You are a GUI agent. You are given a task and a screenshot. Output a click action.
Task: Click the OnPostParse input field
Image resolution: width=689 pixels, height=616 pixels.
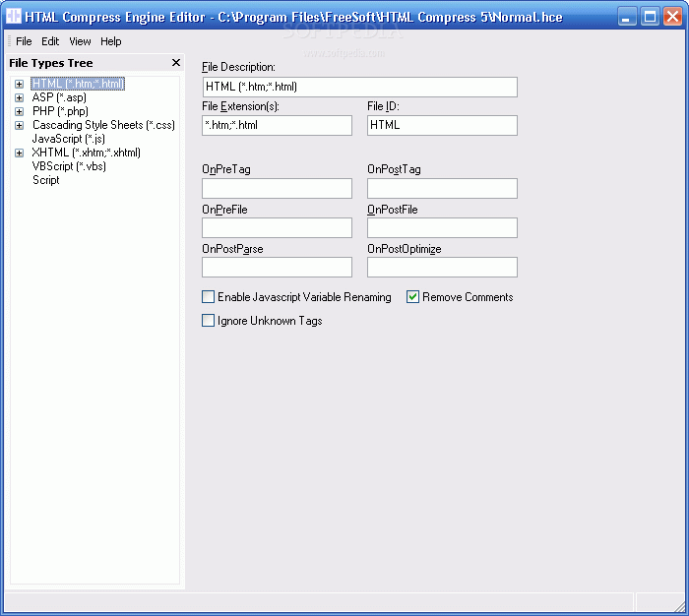[x=277, y=267]
